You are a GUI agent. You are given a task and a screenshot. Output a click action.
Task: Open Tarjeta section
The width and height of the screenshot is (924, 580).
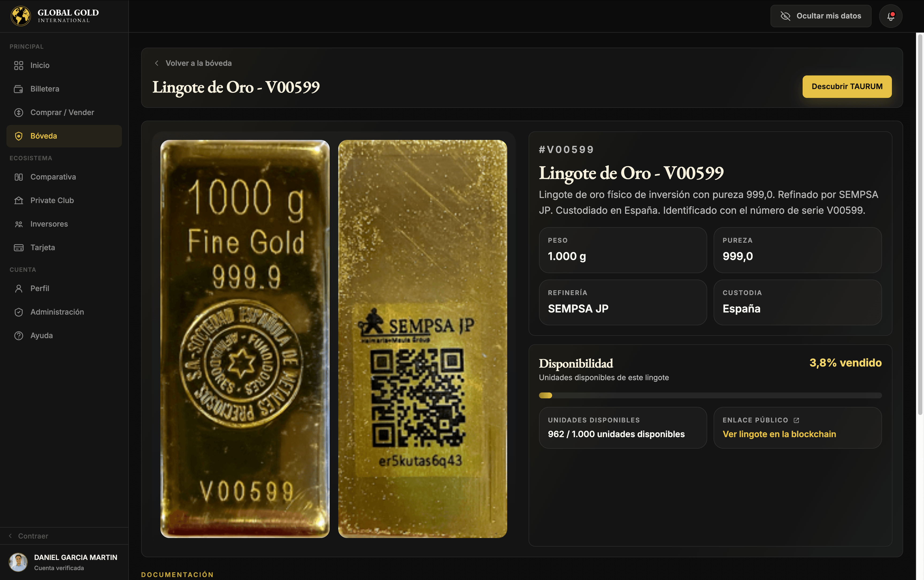[x=64, y=248]
